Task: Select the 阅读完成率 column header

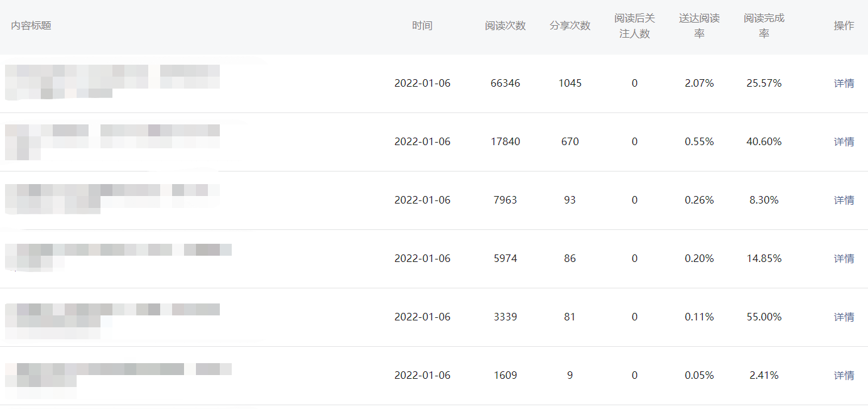Action: (x=764, y=26)
